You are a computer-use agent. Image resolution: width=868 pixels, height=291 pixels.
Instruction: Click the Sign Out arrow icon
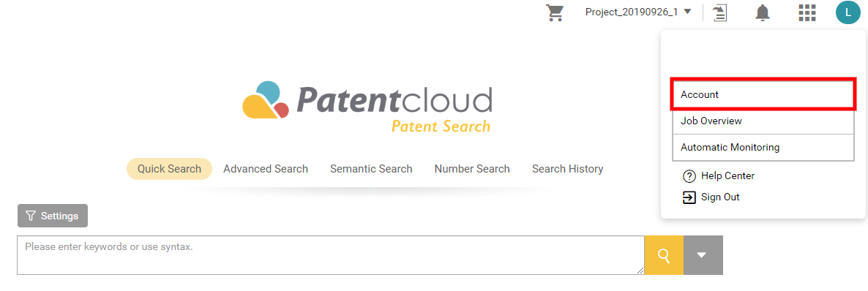(x=689, y=197)
